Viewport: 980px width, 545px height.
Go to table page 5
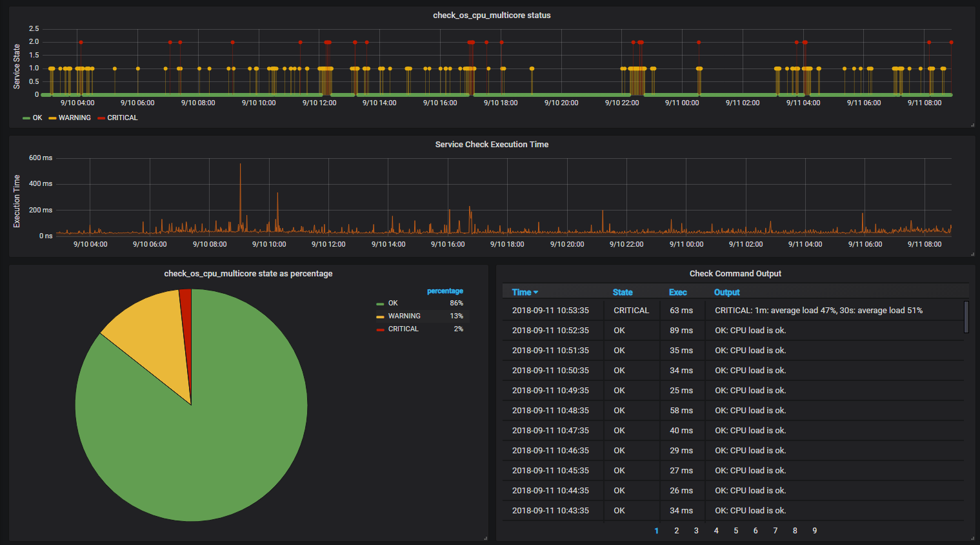(x=735, y=530)
